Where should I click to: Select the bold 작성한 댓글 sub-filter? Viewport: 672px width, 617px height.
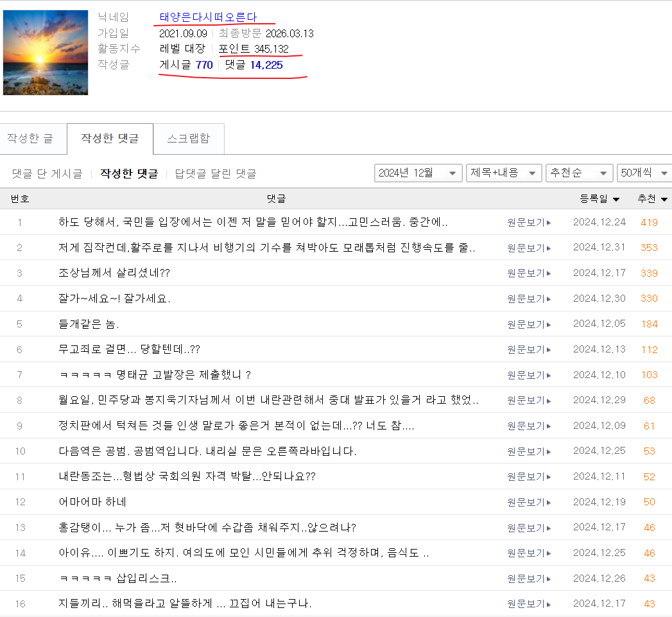tap(129, 173)
